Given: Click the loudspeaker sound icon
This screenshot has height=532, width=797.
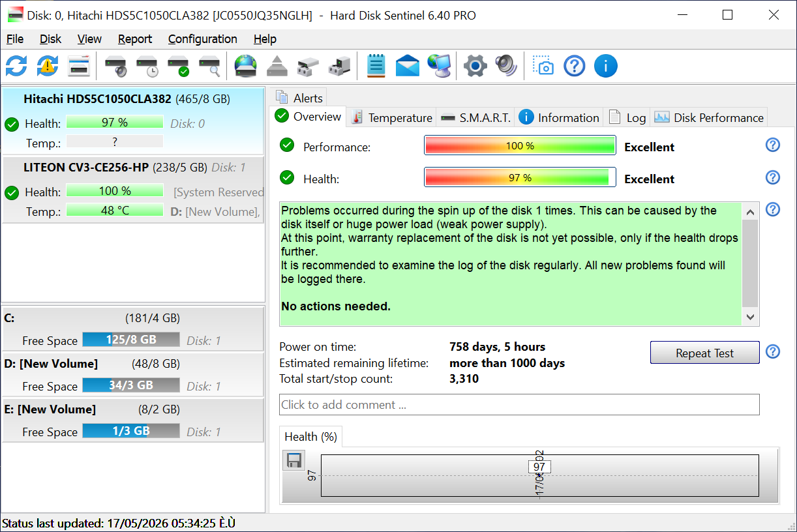Looking at the screenshot, I should (x=507, y=66).
